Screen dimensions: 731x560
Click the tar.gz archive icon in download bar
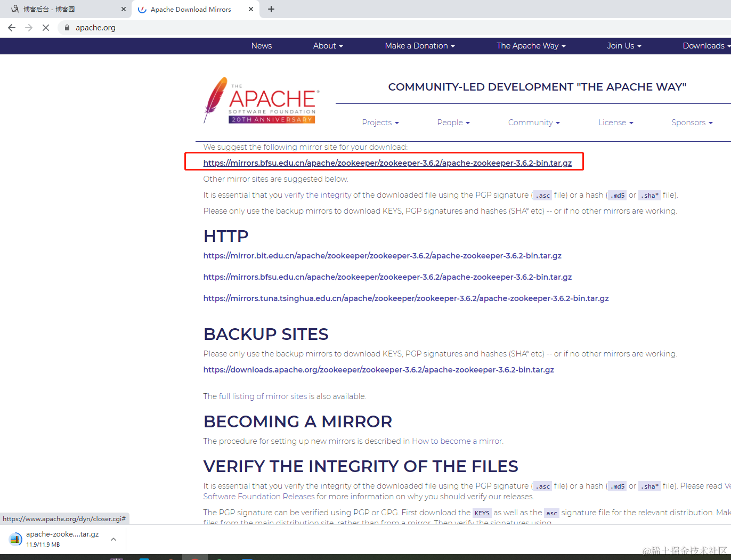point(15,539)
